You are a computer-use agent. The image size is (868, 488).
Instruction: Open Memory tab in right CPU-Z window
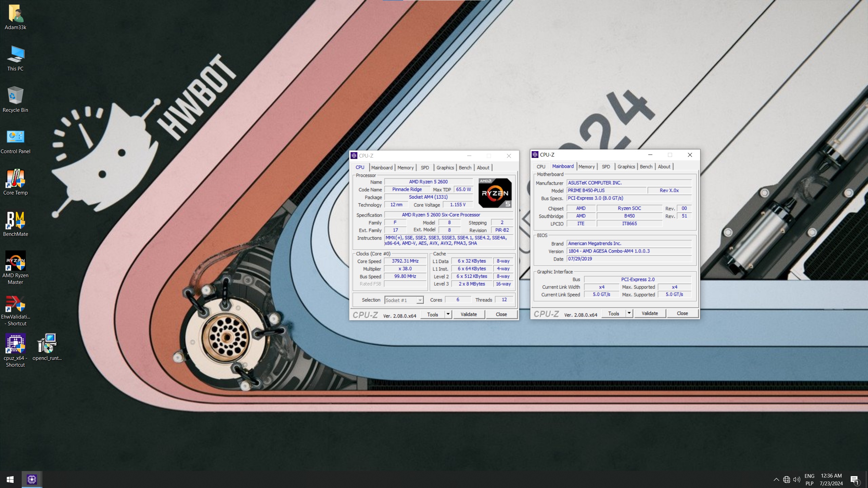[x=586, y=166]
